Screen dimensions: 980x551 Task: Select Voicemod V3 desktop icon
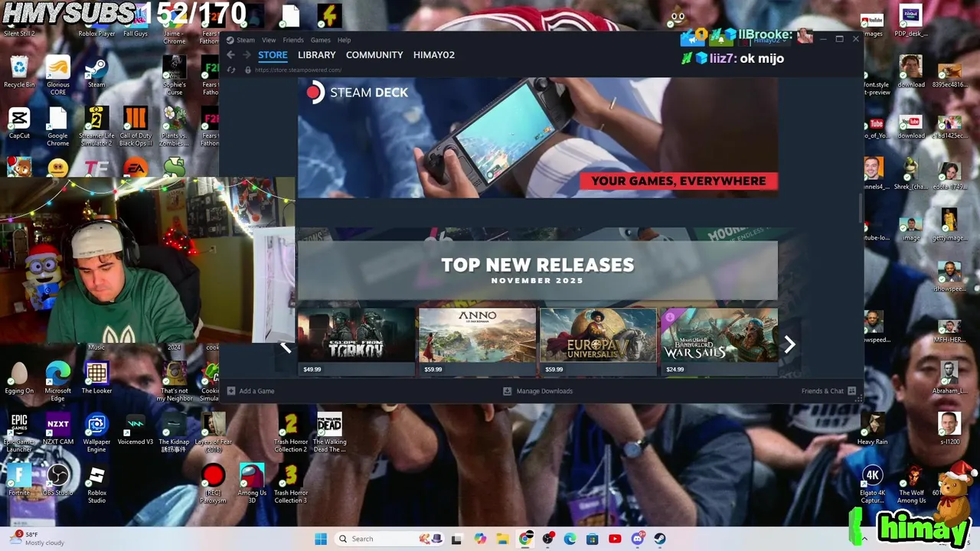[136, 429]
